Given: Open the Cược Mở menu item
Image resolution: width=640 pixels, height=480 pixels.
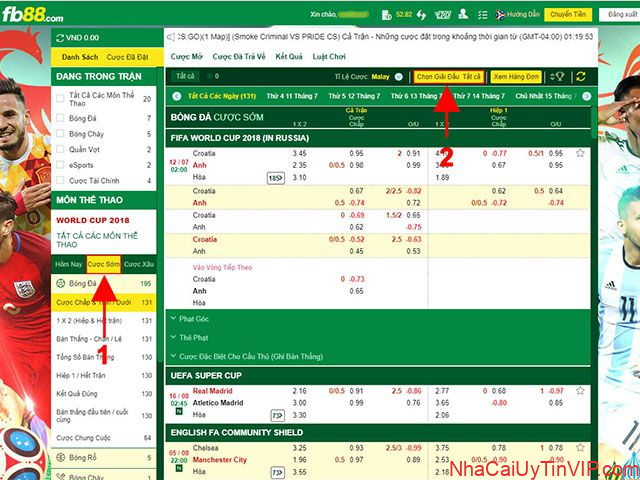Looking at the screenshot, I should click(x=187, y=57).
